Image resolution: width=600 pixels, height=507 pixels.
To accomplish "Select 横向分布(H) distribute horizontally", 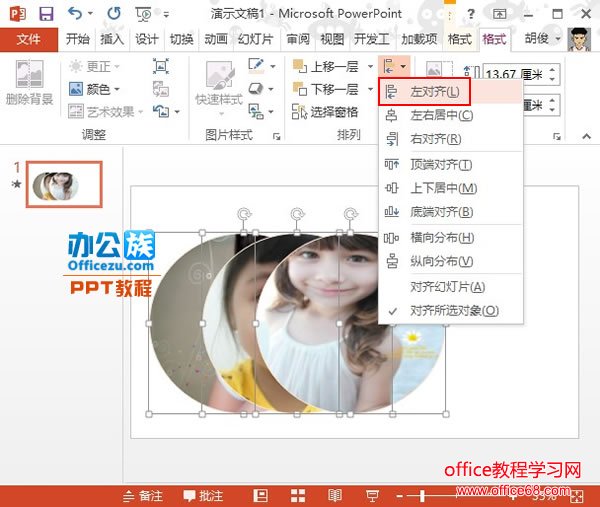I will coord(450,238).
